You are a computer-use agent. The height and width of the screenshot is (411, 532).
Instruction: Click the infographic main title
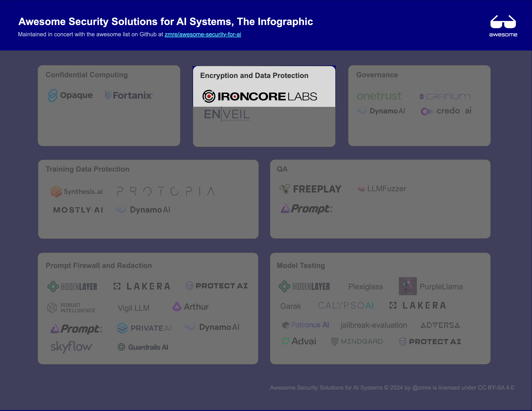166,21
